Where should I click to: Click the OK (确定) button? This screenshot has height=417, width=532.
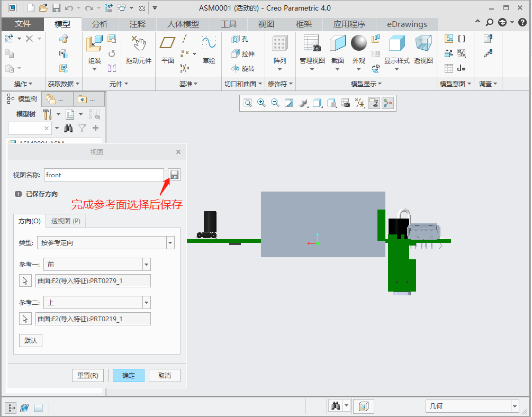(x=128, y=375)
